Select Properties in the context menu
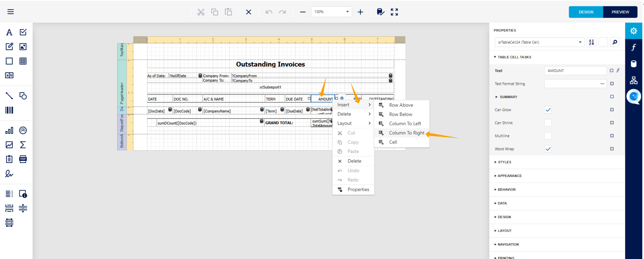The image size is (644, 259). 358,190
